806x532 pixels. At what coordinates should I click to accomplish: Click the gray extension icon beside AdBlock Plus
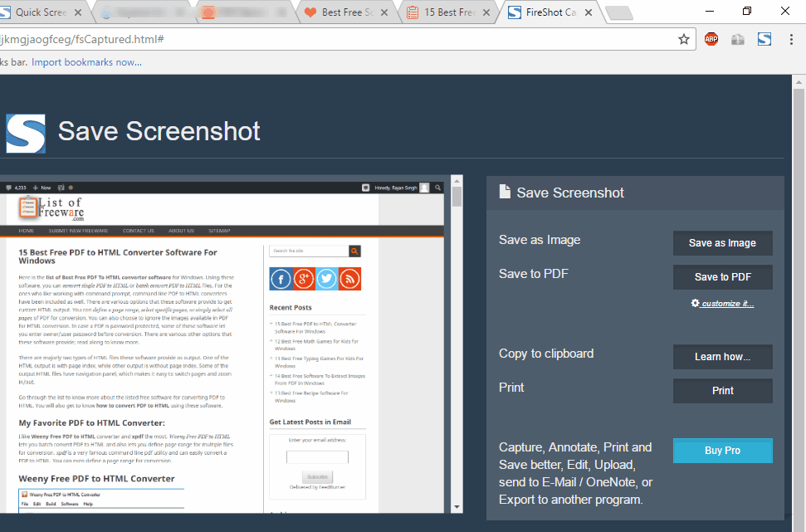[x=738, y=39]
